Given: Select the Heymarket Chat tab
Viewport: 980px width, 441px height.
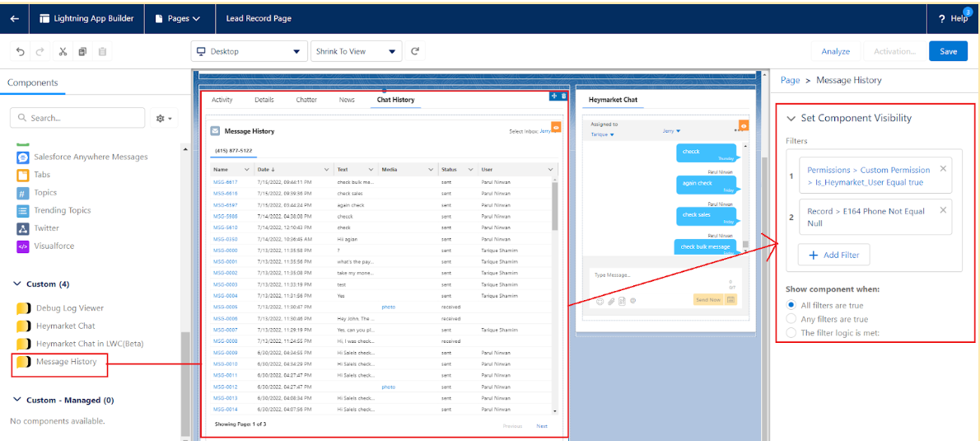Looking at the screenshot, I should [614, 100].
